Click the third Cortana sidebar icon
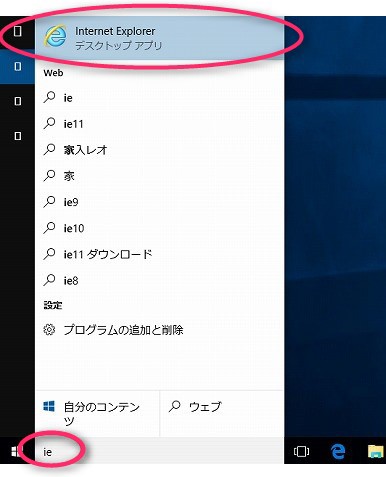The width and height of the screenshot is (386, 477). click(18, 101)
